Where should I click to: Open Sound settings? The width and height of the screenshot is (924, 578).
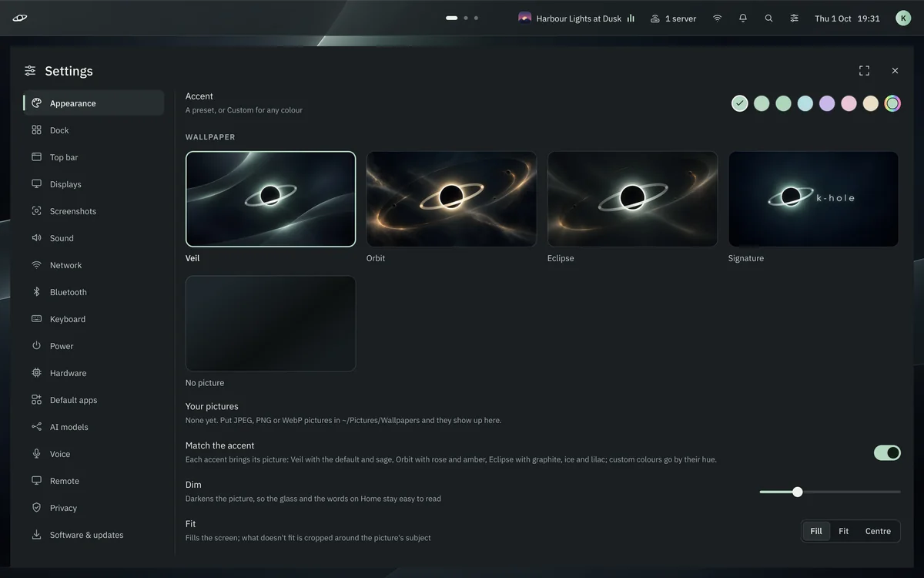[93, 238]
